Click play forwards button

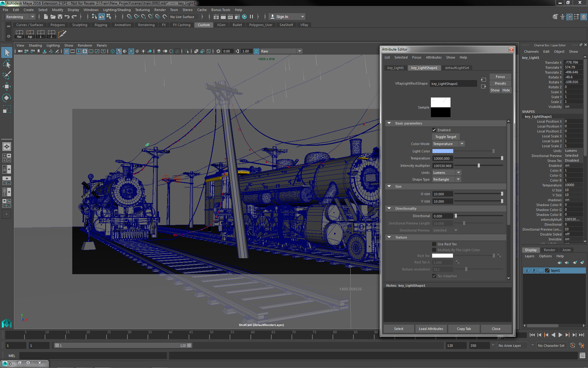(560, 335)
